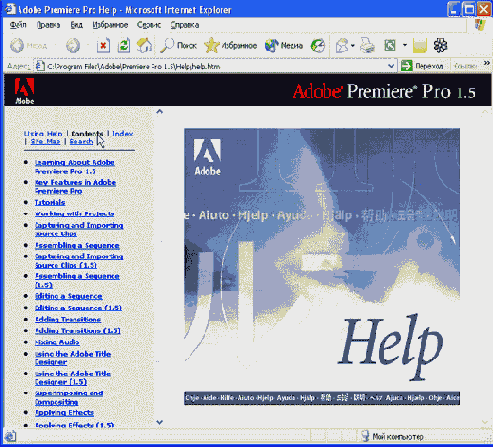493x447 pixels.
Task: Click the snowflake-shaped toolbar icon
Action: 440,45
